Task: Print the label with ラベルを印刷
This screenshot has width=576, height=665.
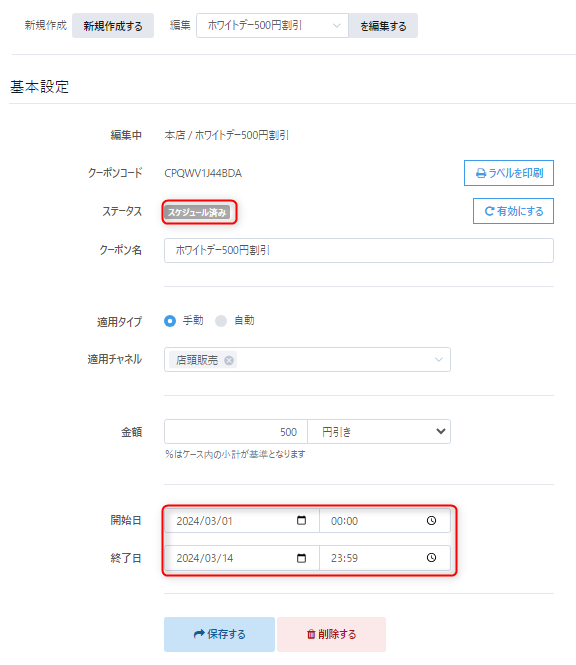Action: 509,173
